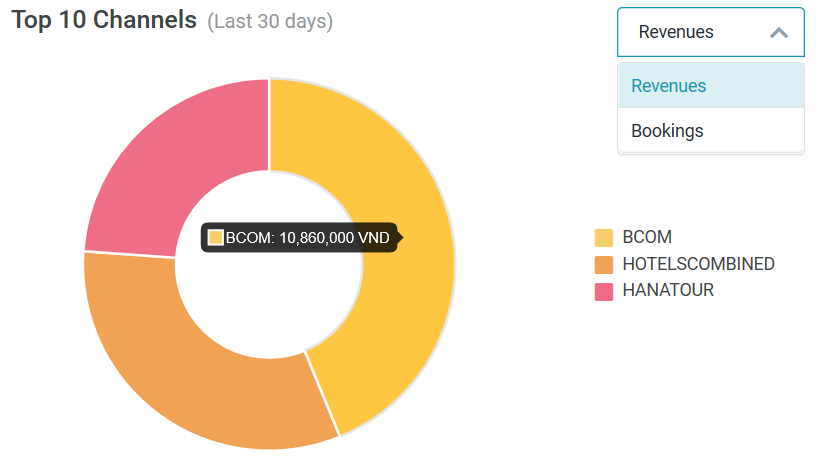The image size is (821, 466).
Task: Click the Top 10 Channels heading
Action: [x=104, y=21]
